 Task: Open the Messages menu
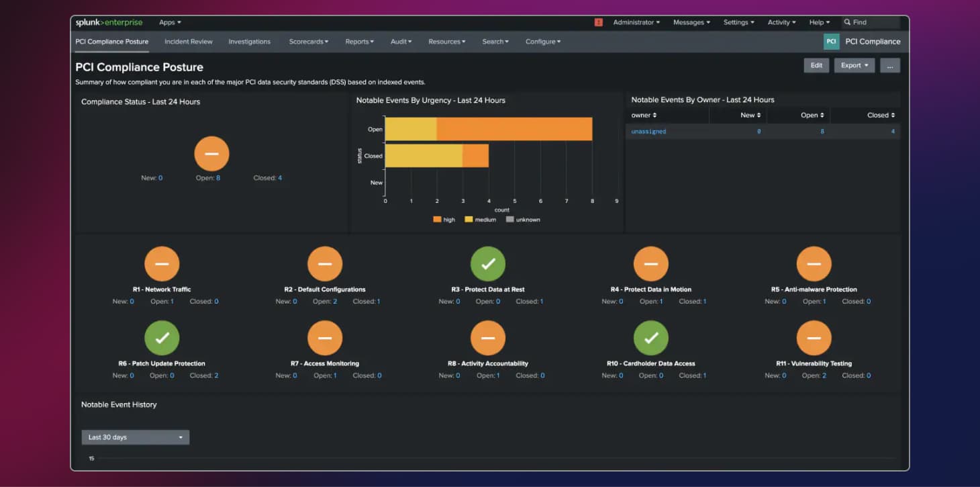691,21
